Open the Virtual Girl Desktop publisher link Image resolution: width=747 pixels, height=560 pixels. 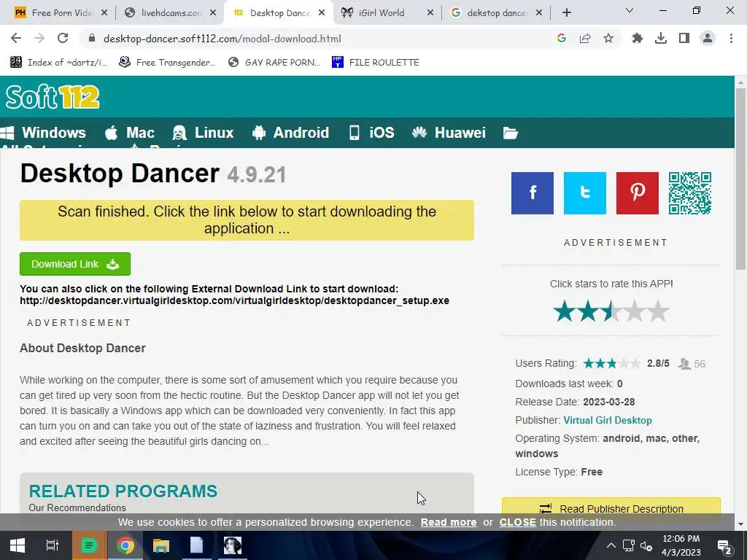tap(608, 420)
